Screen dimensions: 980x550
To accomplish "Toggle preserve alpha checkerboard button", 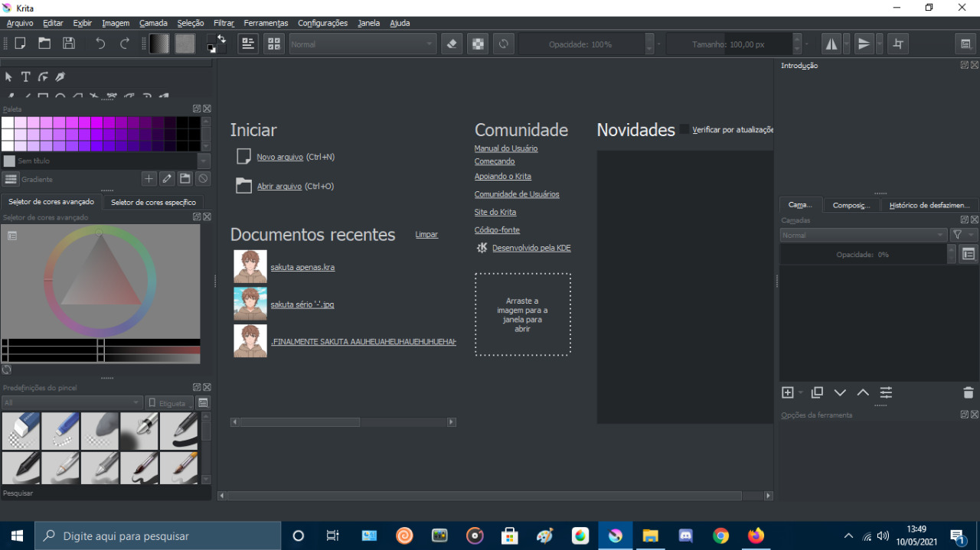I will [478, 44].
